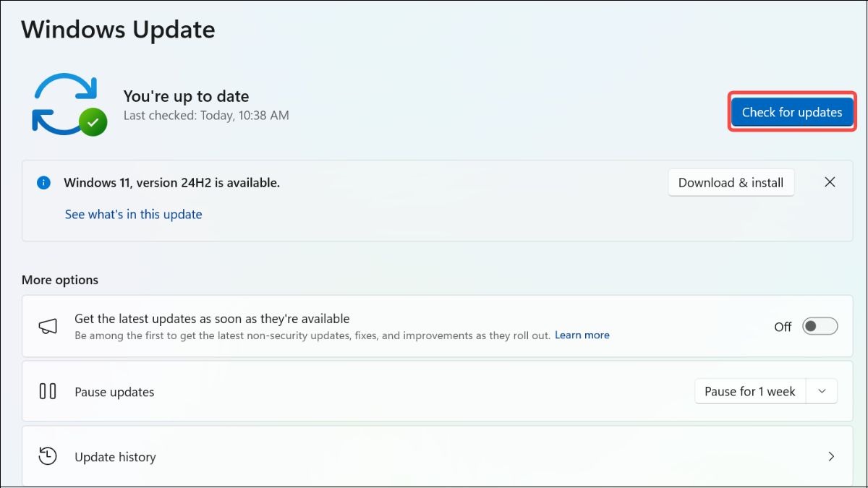Open Update history chevron
868x488 pixels.
tap(831, 456)
